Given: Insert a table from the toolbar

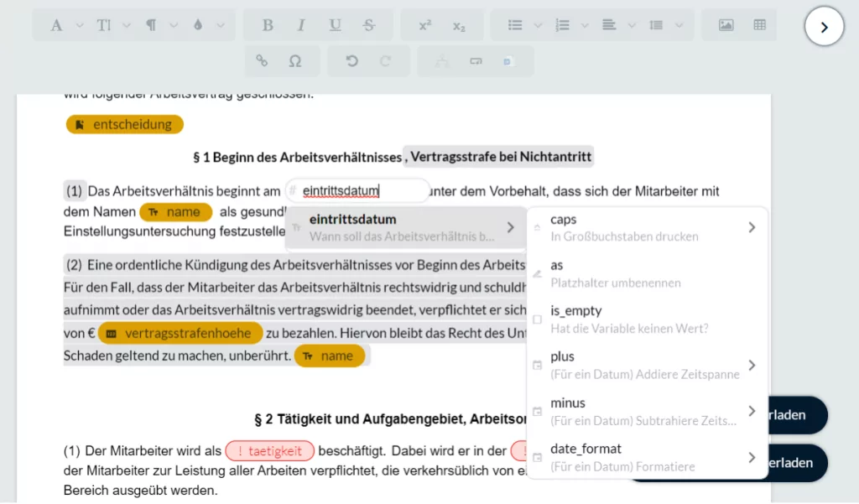Looking at the screenshot, I should click(x=760, y=25).
